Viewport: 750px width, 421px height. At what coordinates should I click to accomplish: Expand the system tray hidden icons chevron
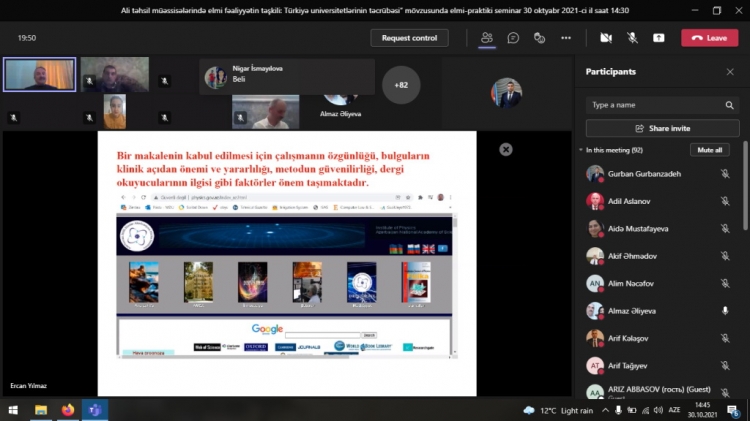[x=606, y=410]
